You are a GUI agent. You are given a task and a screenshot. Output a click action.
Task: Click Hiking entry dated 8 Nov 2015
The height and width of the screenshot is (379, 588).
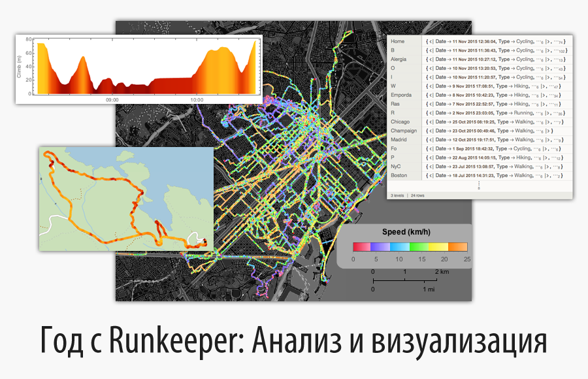[493, 95]
